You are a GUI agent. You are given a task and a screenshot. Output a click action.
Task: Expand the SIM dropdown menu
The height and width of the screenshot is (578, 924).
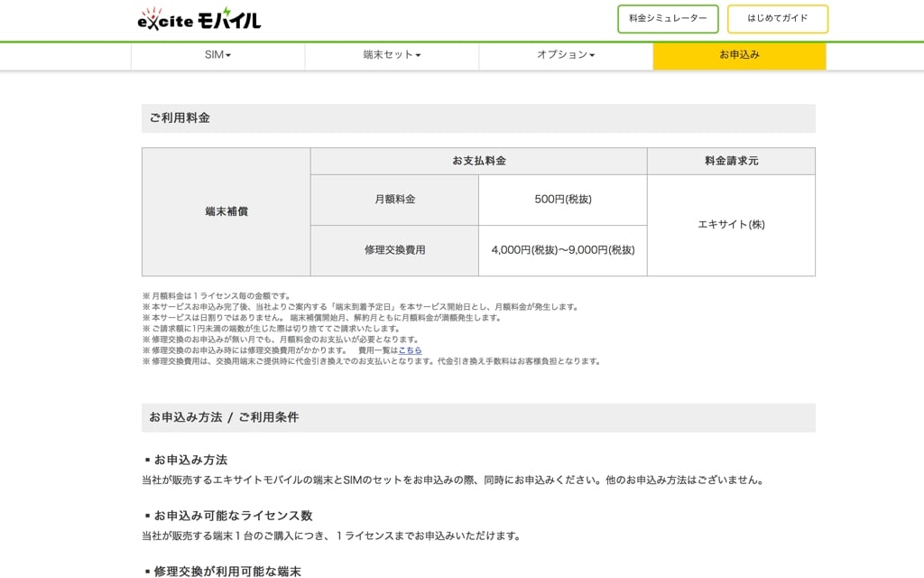tap(217, 55)
